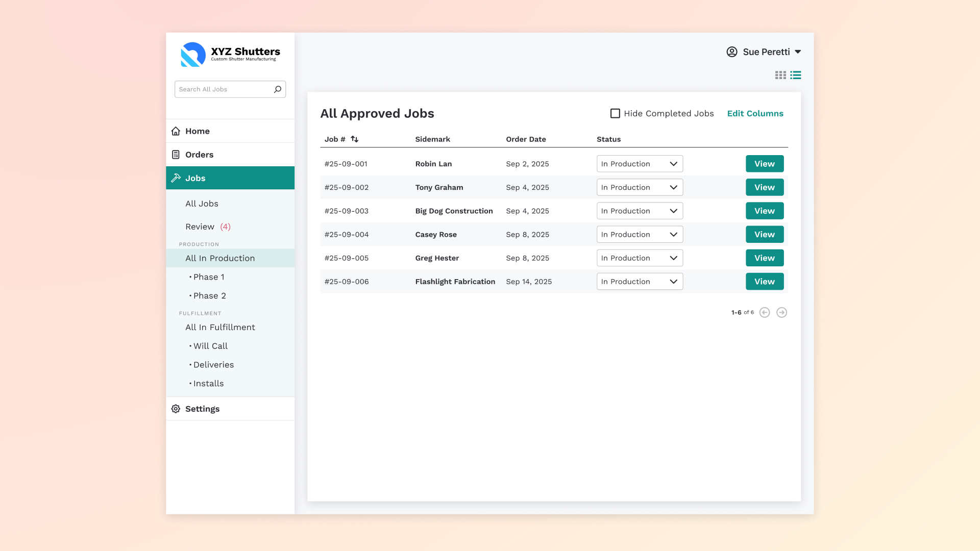Screen dimensions: 980x551
Task: Go to Settings in sidebar
Action: [x=202, y=409]
